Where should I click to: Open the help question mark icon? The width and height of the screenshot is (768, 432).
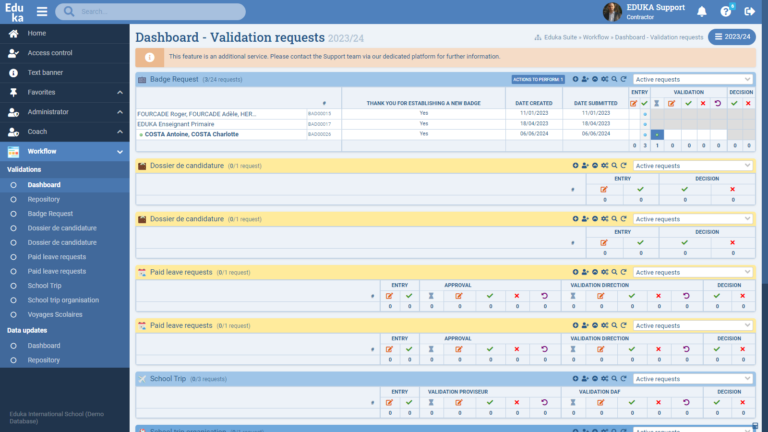click(x=726, y=12)
